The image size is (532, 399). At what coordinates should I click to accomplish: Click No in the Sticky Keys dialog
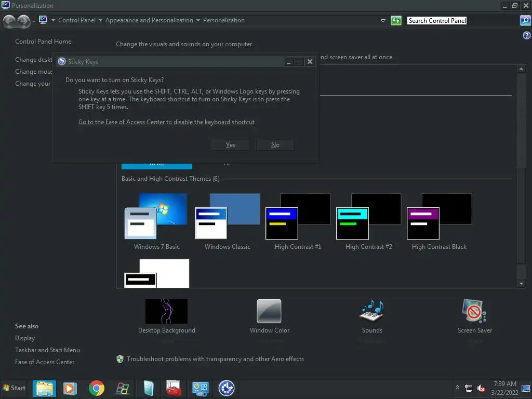pyautogui.click(x=275, y=145)
